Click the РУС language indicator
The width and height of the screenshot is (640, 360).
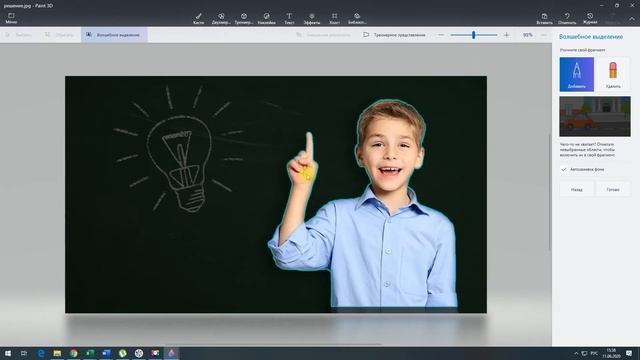pyautogui.click(x=594, y=353)
